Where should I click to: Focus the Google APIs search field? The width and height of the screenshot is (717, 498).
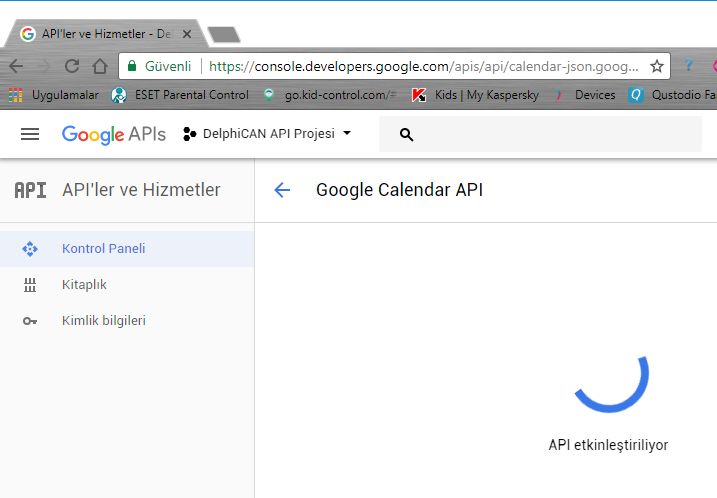point(540,134)
